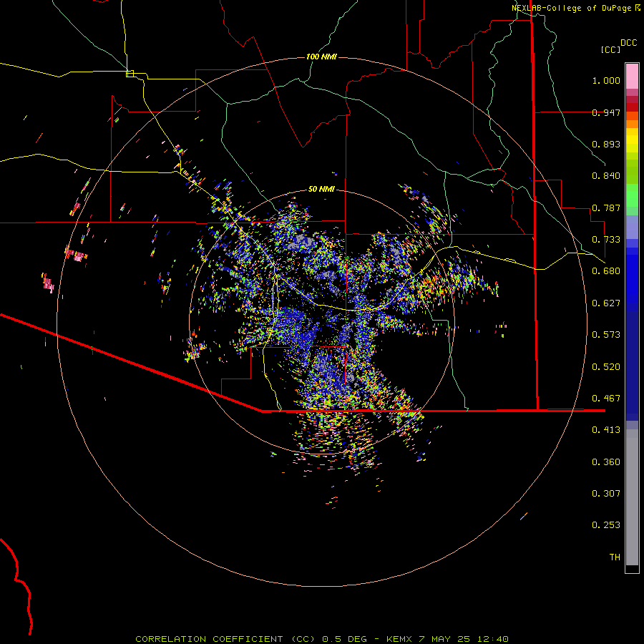Click the pink color band of the legend
Screen dimensions: 644x644
[632, 76]
